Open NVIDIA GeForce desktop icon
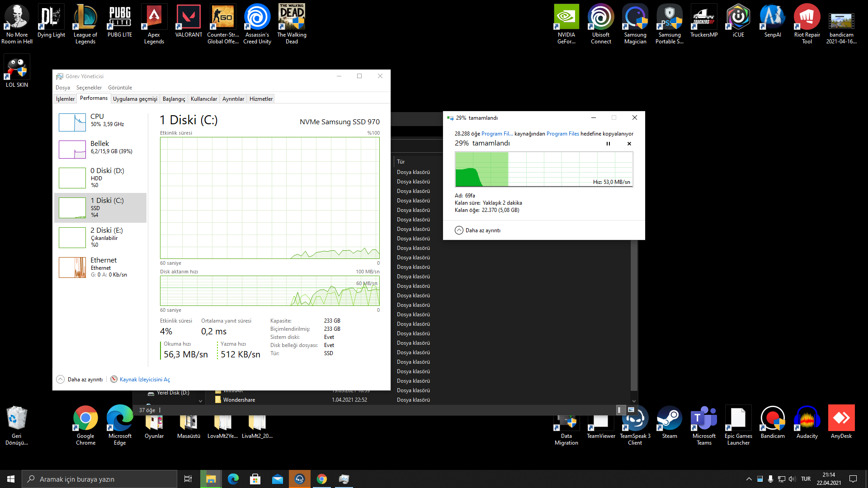This screenshot has width=868, height=488. coord(566,24)
